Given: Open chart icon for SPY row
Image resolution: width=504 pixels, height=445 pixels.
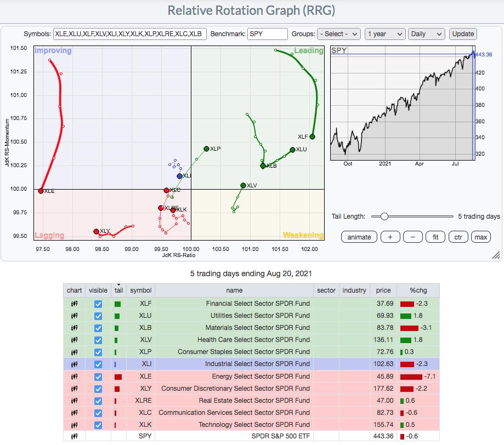Looking at the screenshot, I should [x=74, y=436].
